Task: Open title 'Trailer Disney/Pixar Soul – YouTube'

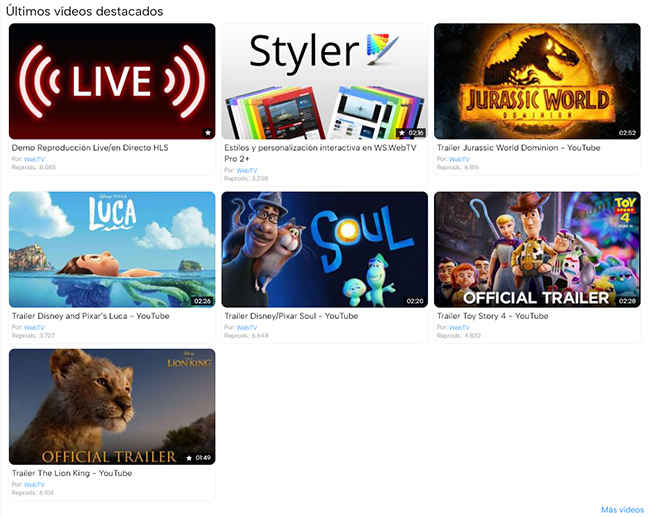Action: click(291, 316)
